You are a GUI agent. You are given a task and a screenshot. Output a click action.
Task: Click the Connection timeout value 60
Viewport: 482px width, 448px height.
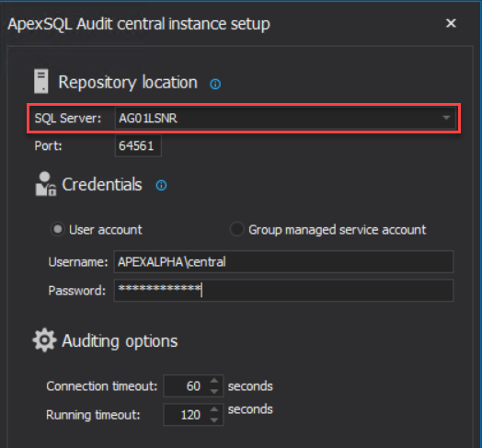point(193,386)
